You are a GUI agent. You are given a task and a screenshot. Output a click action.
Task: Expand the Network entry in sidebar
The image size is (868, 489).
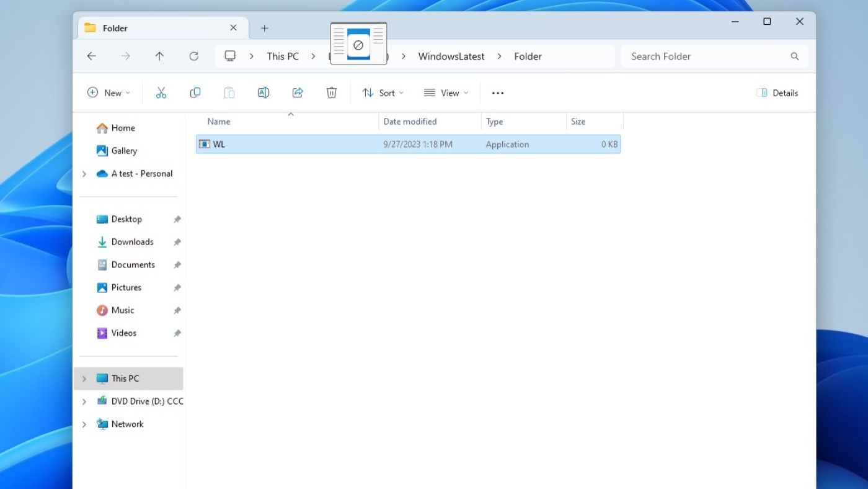click(84, 424)
